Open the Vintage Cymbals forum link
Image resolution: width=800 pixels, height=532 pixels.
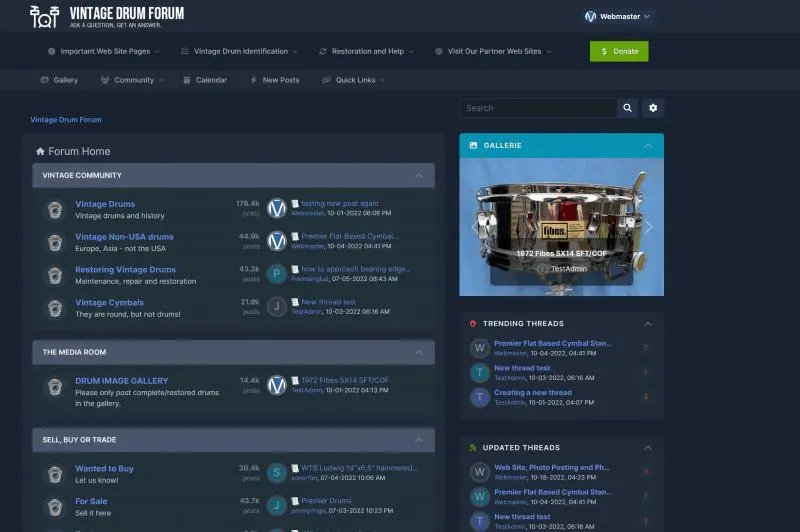pyautogui.click(x=110, y=302)
